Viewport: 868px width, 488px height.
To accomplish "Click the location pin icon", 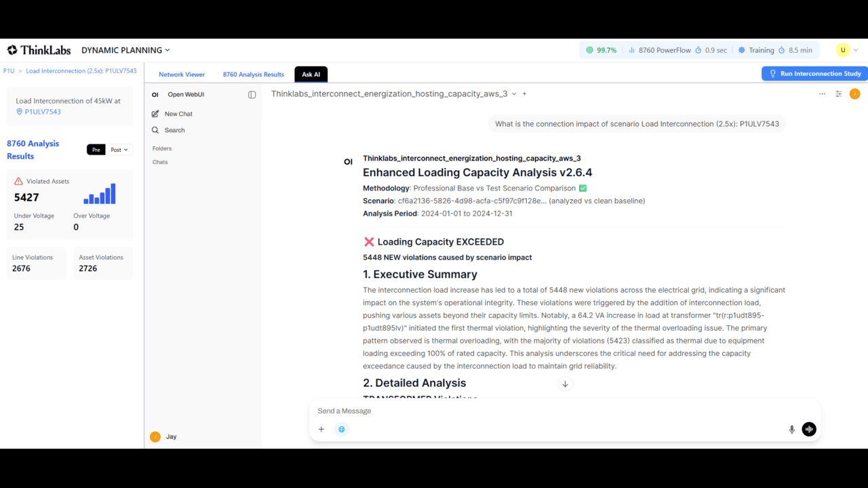I will click(x=20, y=112).
